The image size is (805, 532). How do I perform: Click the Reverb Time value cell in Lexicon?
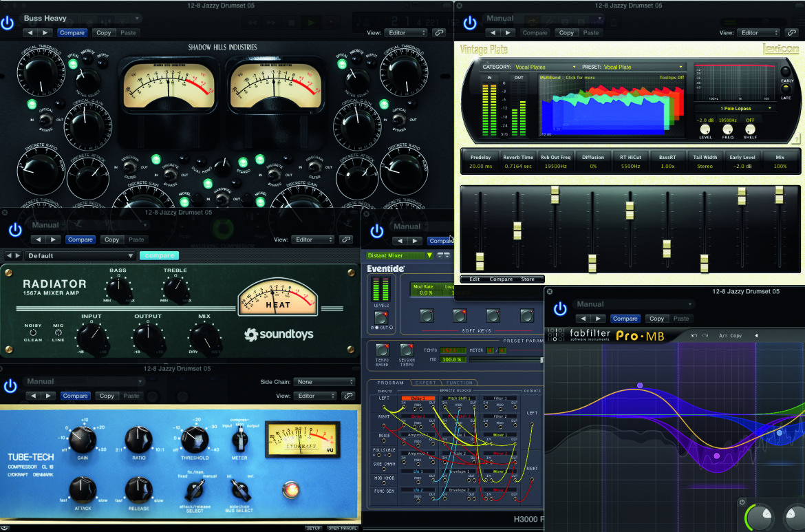tap(518, 167)
